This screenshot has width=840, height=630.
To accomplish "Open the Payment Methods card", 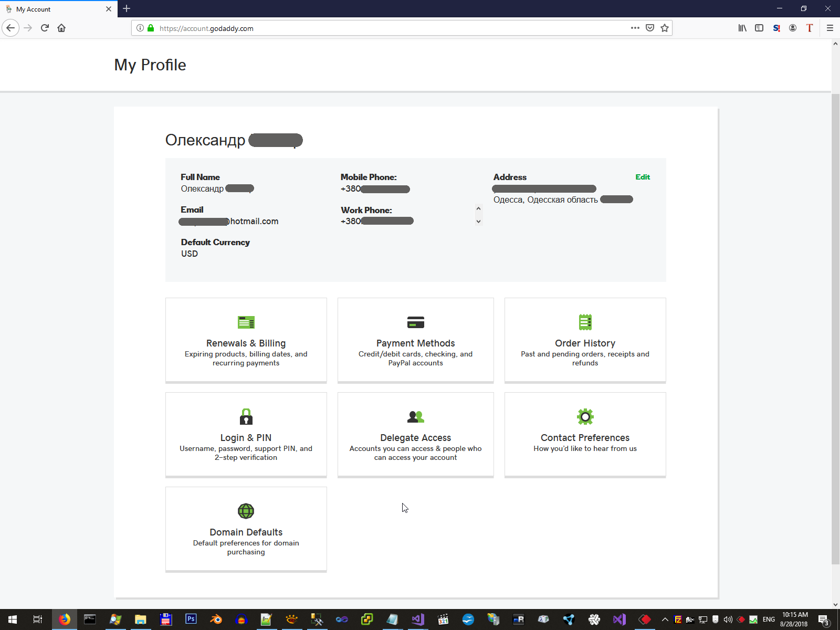I will tap(416, 340).
